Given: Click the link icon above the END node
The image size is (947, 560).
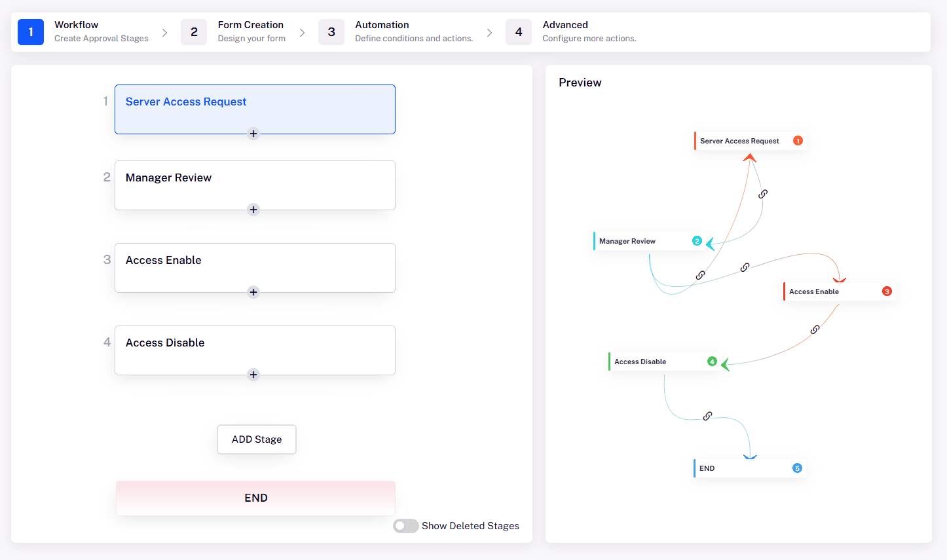Looking at the screenshot, I should click(707, 415).
